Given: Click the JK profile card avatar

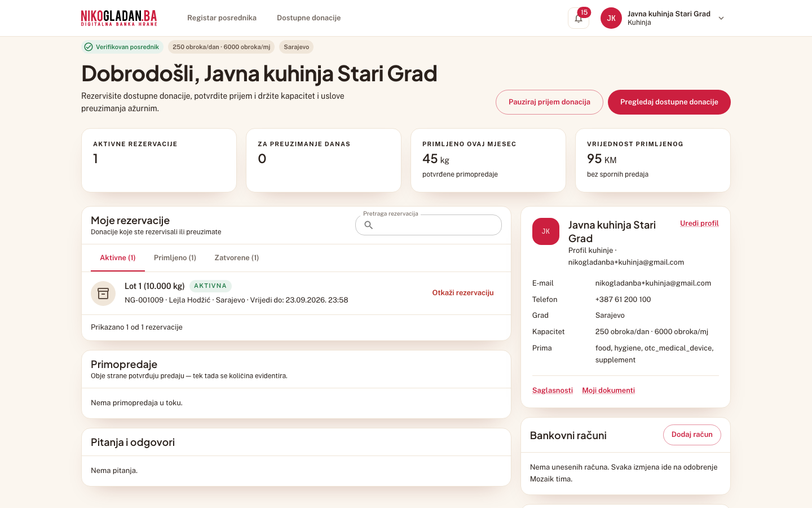Looking at the screenshot, I should pyautogui.click(x=546, y=231).
